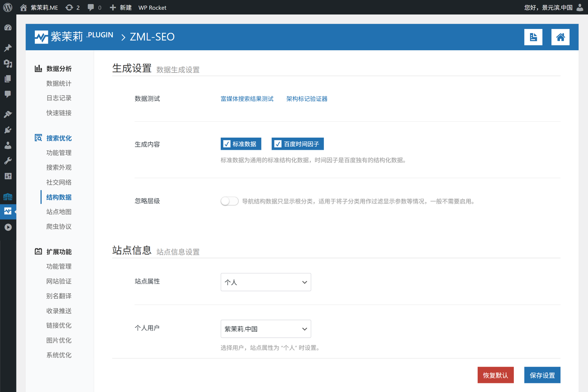This screenshot has width=588, height=392.
Task: Open Posts pushpin icon in sidebar
Action: (x=8, y=48)
